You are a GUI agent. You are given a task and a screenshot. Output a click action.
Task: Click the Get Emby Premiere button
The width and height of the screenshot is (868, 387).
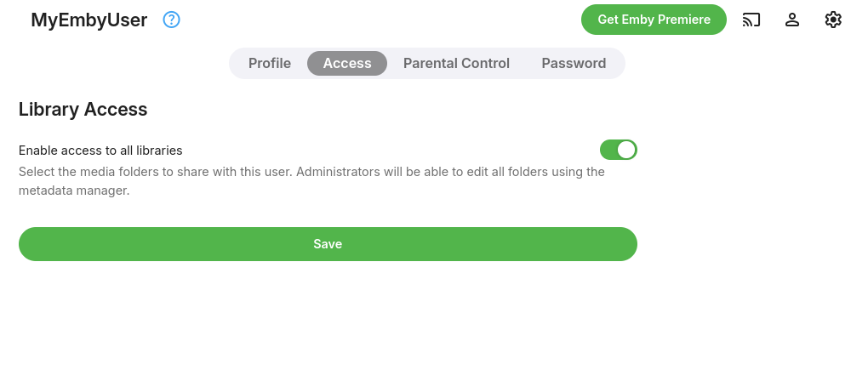click(x=654, y=20)
